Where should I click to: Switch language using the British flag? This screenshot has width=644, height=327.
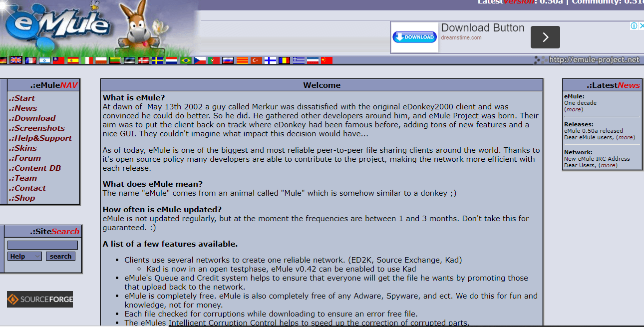(x=16, y=60)
